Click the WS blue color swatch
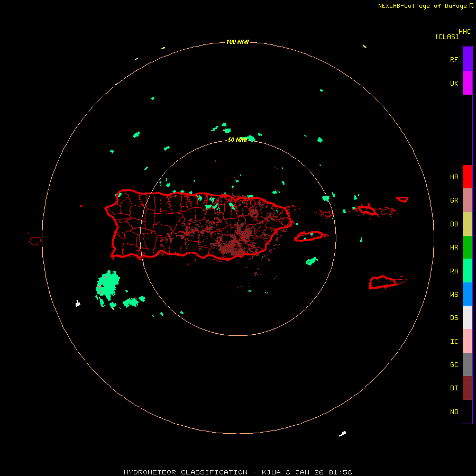 pyautogui.click(x=467, y=294)
